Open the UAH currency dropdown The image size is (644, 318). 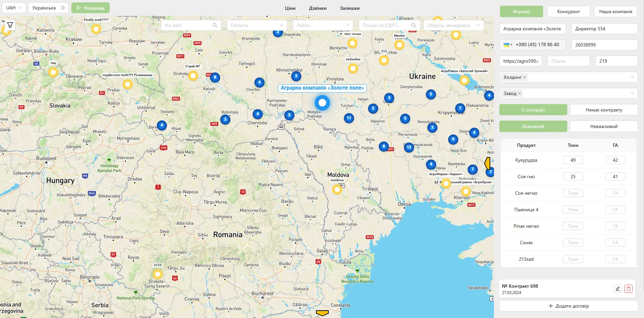point(14,8)
